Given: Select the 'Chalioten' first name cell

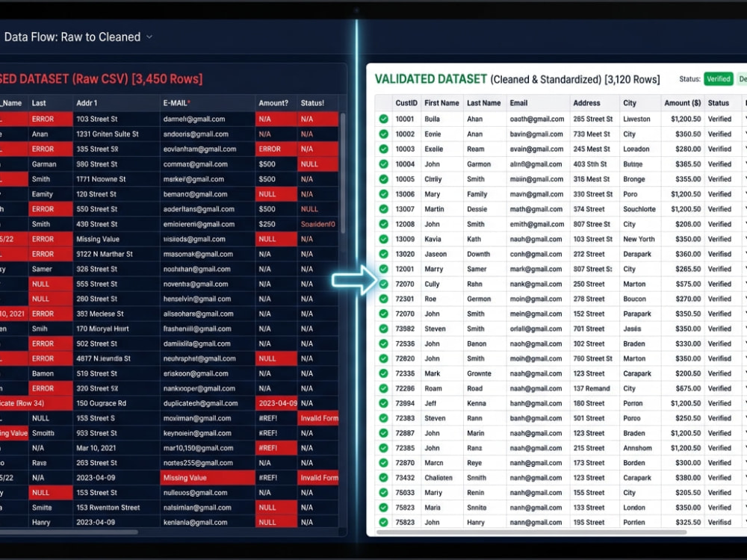Looking at the screenshot, I should pos(442,478).
